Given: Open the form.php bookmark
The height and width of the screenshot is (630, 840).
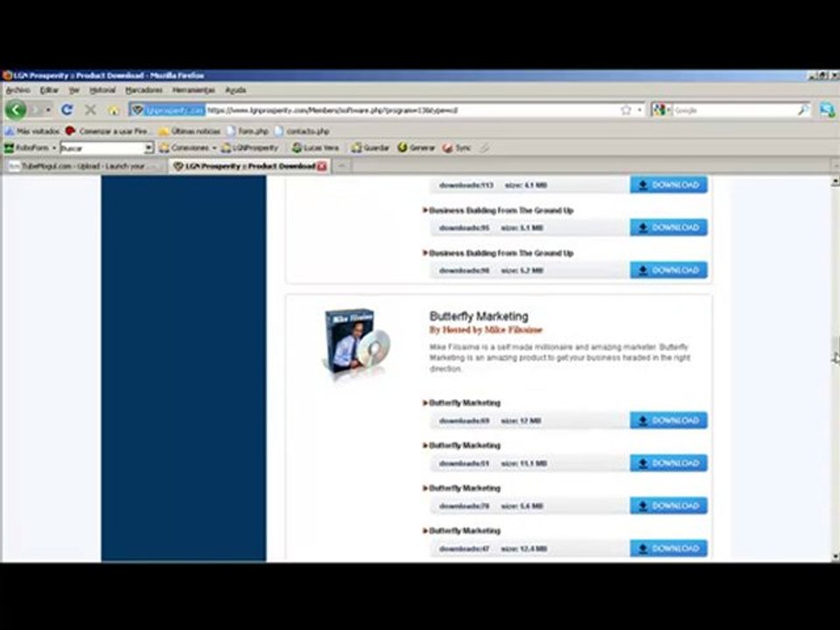Looking at the screenshot, I should pos(248,130).
